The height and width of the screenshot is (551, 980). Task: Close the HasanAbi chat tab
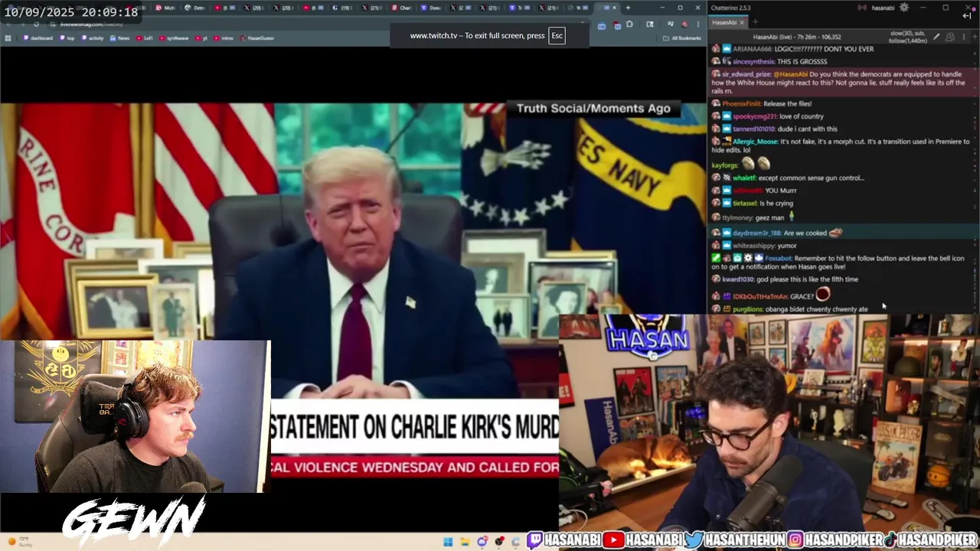tap(743, 22)
